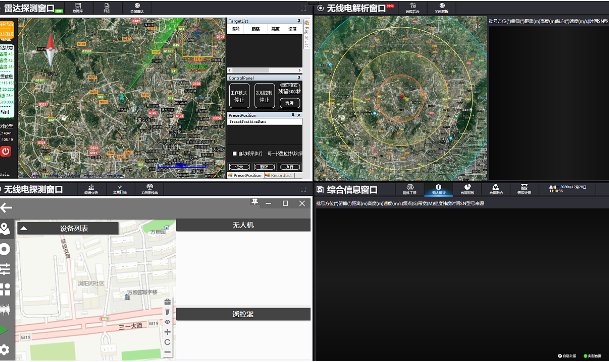Click the green play triangle icon

(4, 330)
